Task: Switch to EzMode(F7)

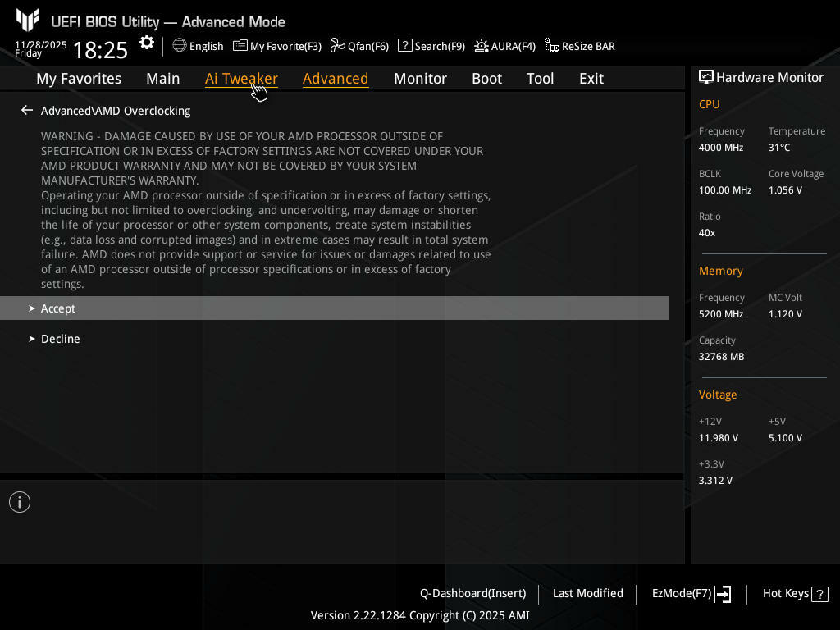Action: (x=691, y=593)
